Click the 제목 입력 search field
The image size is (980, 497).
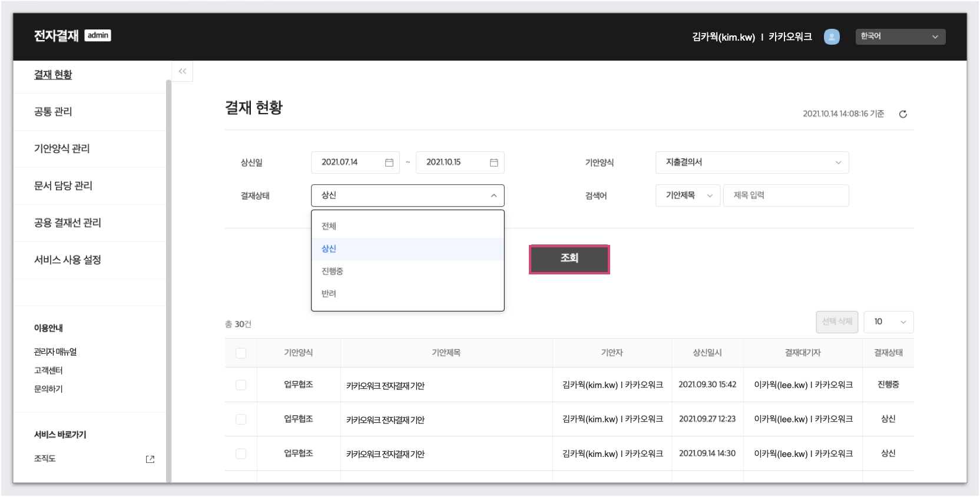pos(786,196)
